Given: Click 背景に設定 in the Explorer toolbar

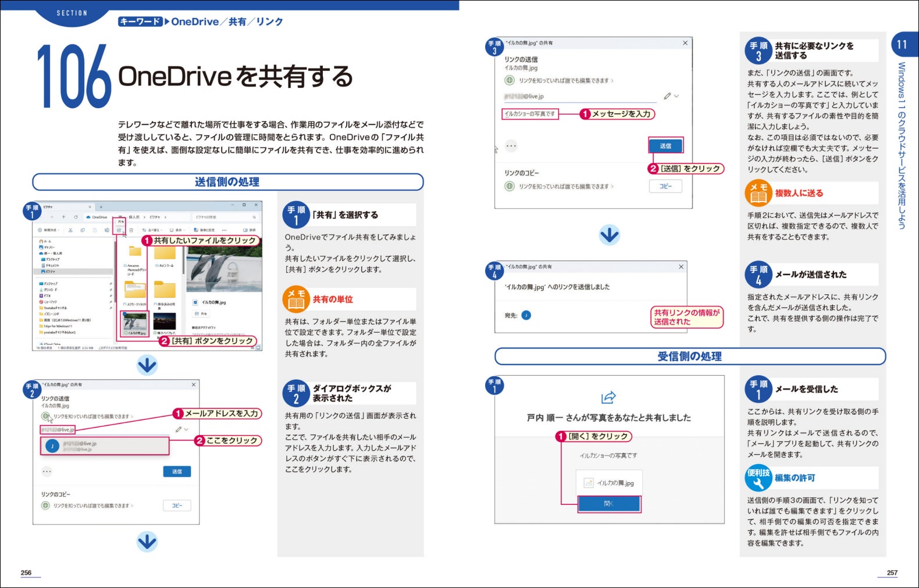Looking at the screenshot, I should click(204, 230).
